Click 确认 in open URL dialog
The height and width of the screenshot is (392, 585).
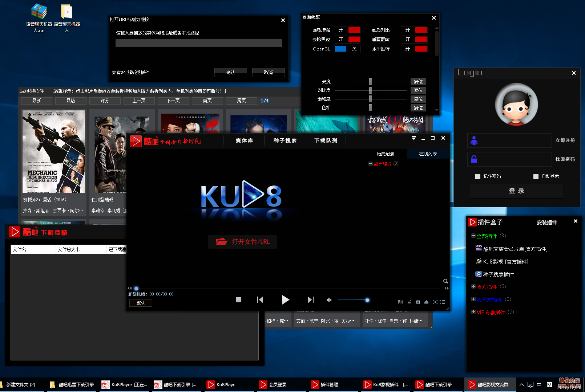click(231, 73)
